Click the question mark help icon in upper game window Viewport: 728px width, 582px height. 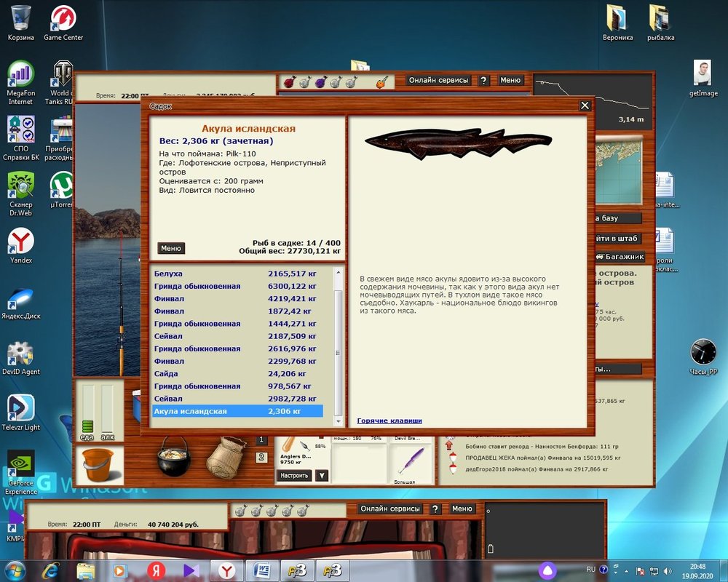(x=485, y=81)
